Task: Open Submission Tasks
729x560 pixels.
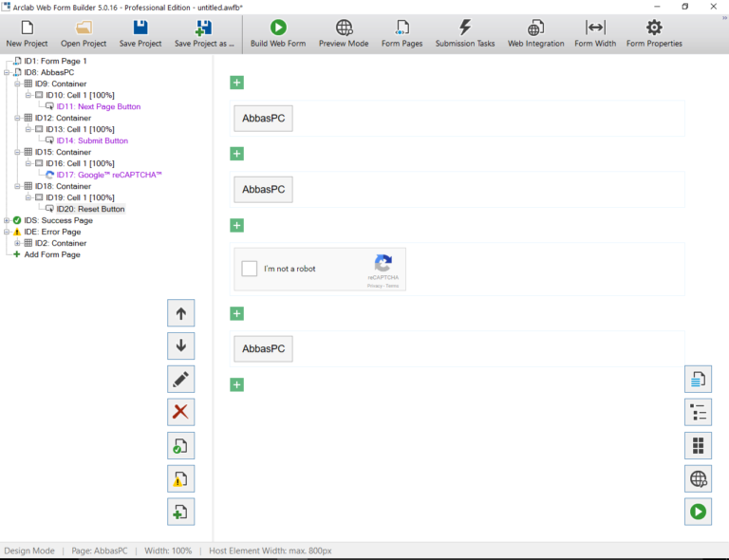Action: click(x=465, y=34)
